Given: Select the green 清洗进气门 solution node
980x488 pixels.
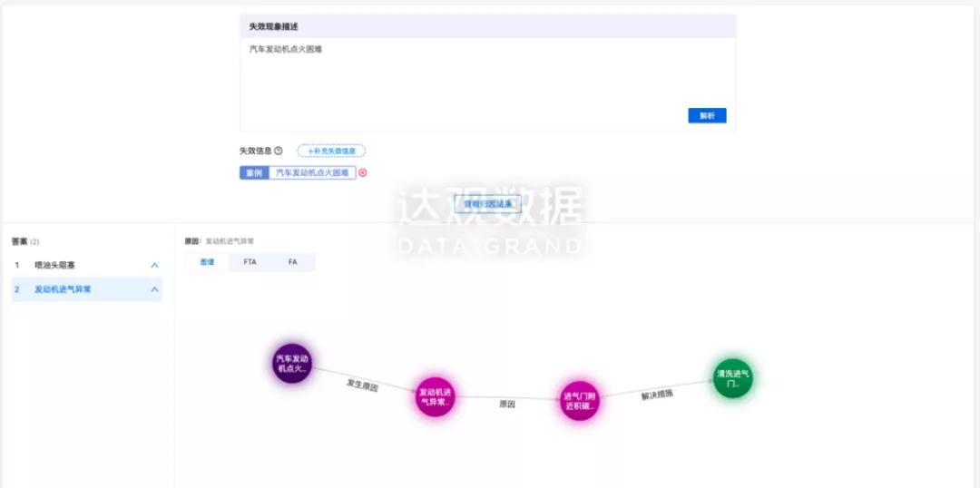Looking at the screenshot, I should (732, 378).
